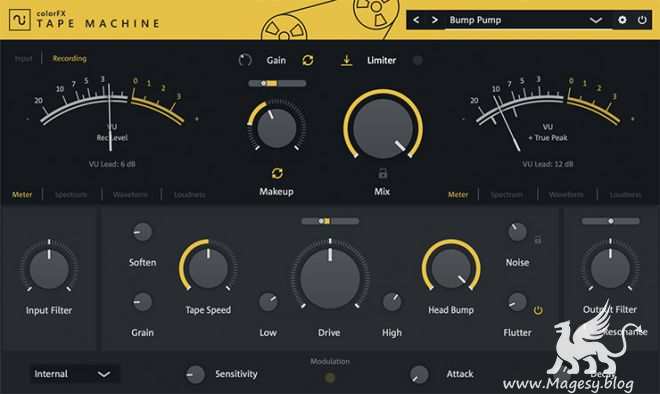Select the Recording meter tab
The image size is (660, 394).
[x=69, y=59]
